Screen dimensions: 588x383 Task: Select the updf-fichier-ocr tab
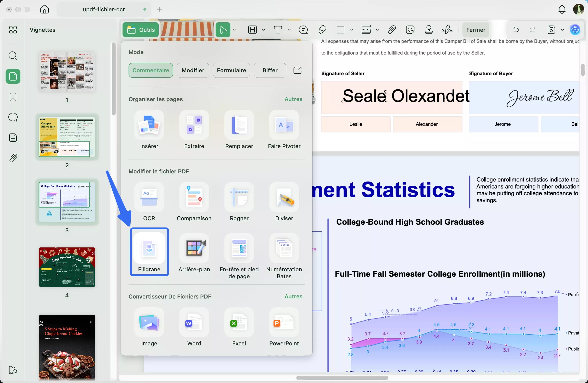point(104,9)
